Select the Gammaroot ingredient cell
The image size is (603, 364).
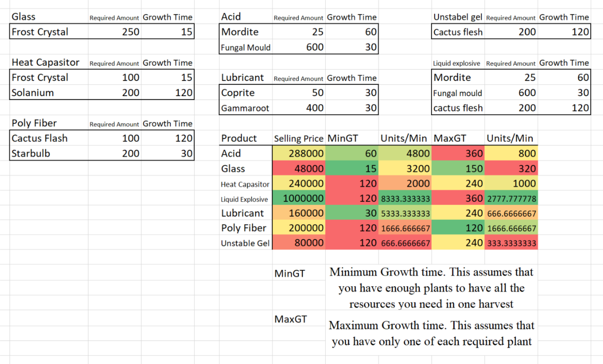(246, 108)
